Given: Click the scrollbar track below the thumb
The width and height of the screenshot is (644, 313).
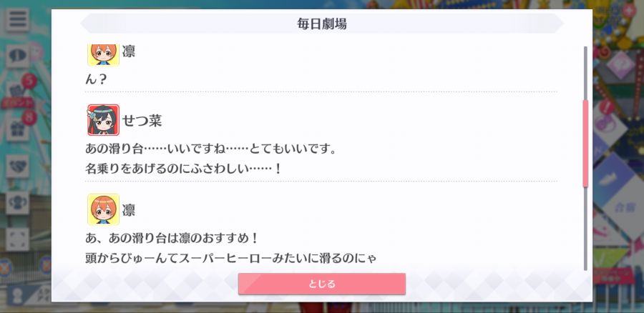Looking at the screenshot, I should pyautogui.click(x=585, y=229).
